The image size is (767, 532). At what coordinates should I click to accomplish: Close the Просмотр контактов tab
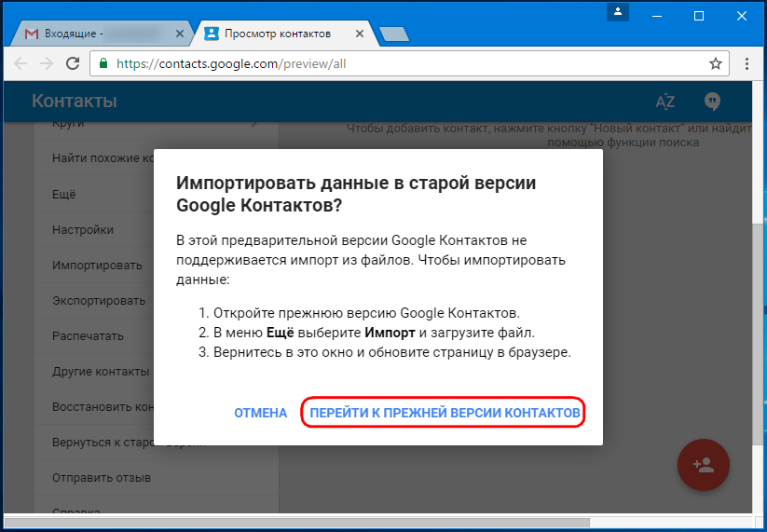(x=360, y=34)
